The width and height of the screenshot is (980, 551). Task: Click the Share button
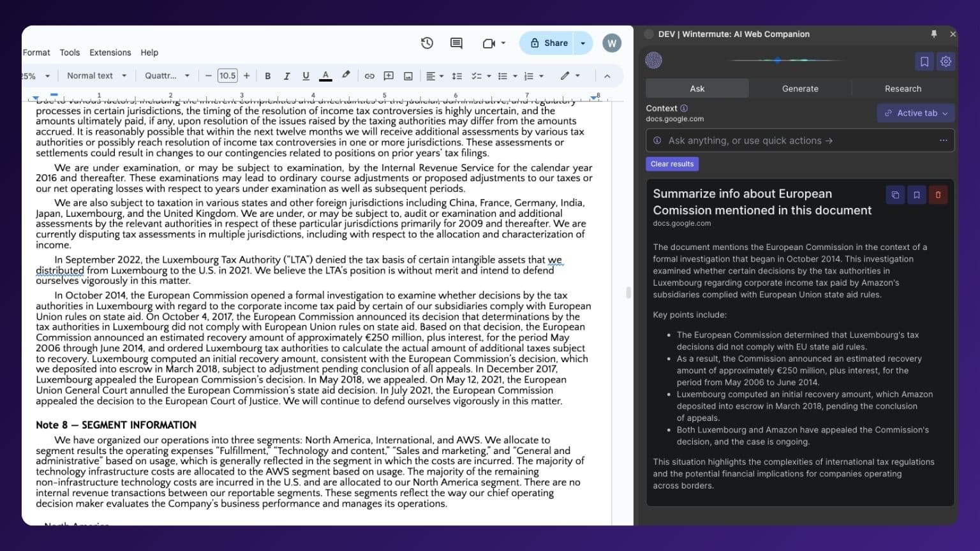548,43
